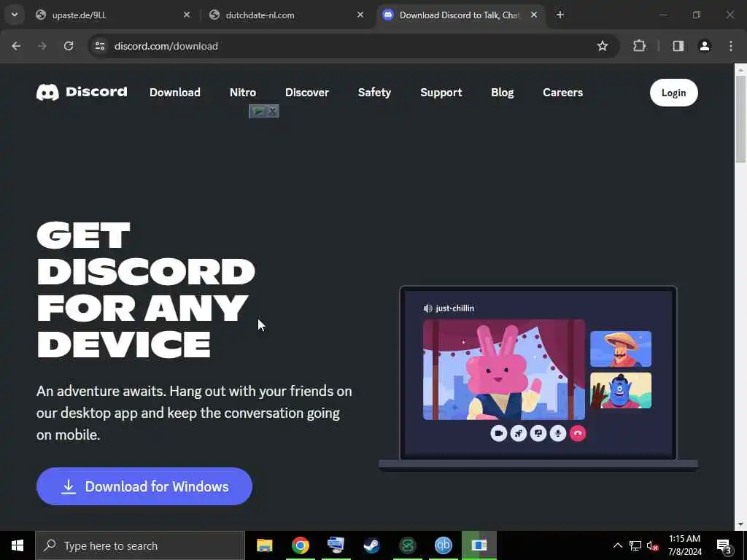Click the Download for Windows button
The image size is (747, 560).
(x=144, y=486)
